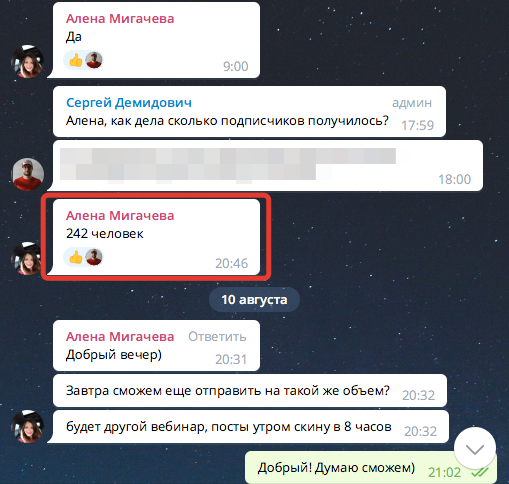
Task: Toggle thumbs-up reaction on "242 человек" message
Action: click(x=76, y=257)
